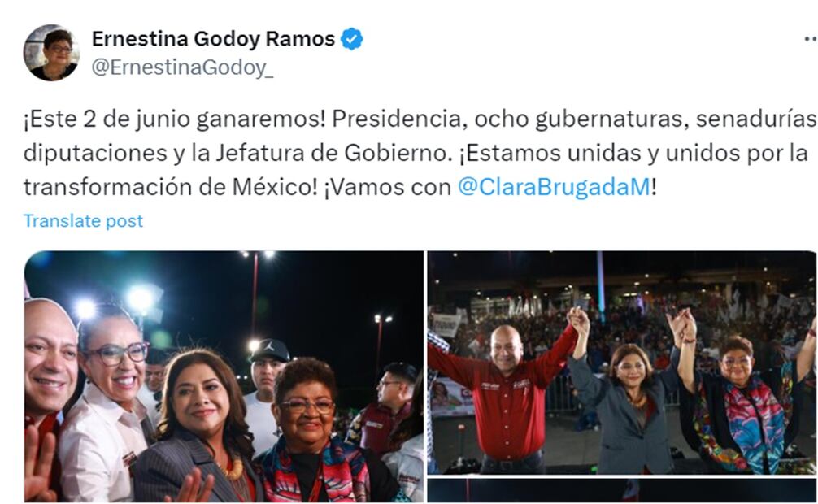Open the stage photo with raised hands
The height and width of the screenshot is (504, 818).
tap(622, 363)
